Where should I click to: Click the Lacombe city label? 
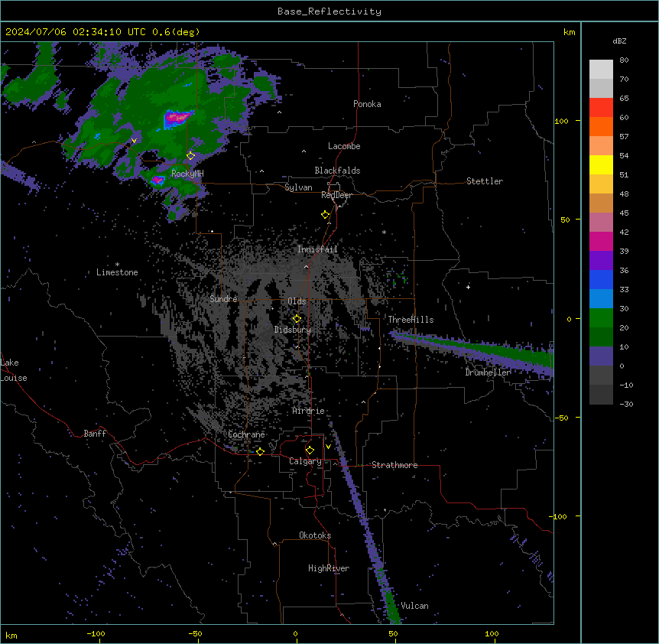344,146
